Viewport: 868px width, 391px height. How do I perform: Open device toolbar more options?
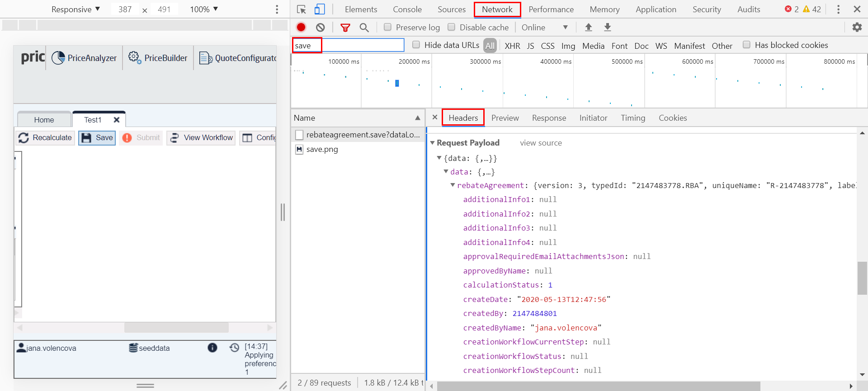277,9
